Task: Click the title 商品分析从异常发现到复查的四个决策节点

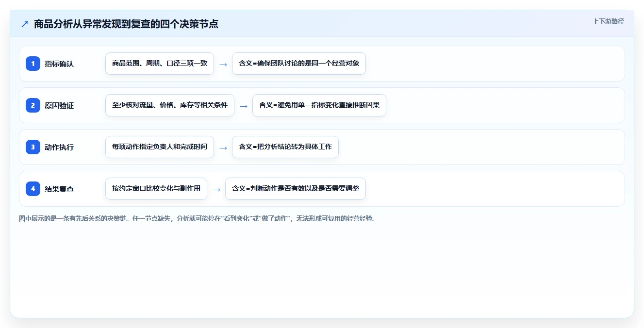Action: [126, 24]
